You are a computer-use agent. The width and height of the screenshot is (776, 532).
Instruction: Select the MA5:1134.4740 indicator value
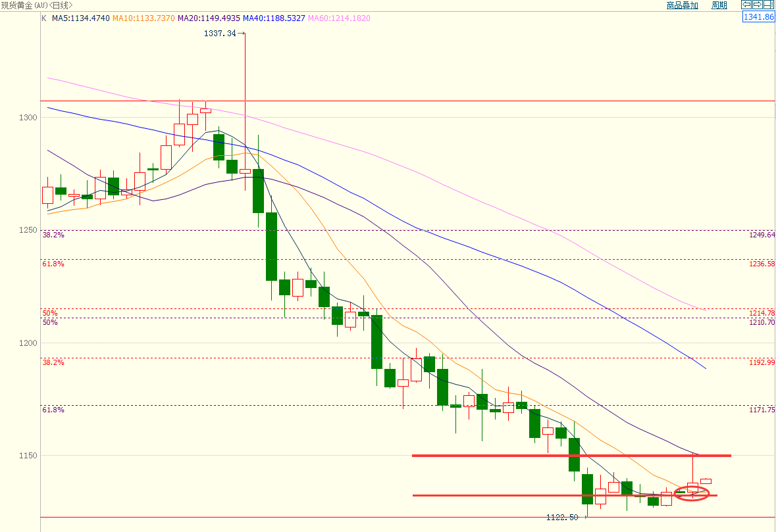click(x=81, y=18)
